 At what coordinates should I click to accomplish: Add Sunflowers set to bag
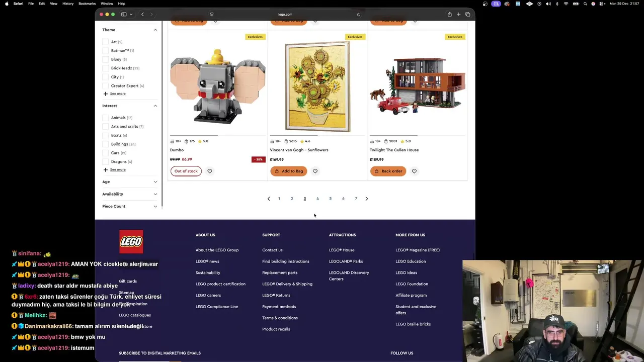(289, 171)
